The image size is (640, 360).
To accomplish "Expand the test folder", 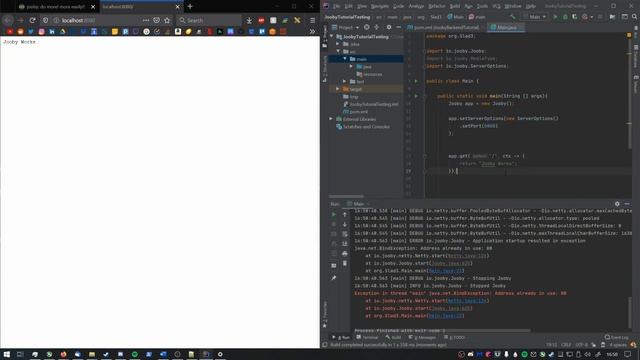I will [x=345, y=81].
